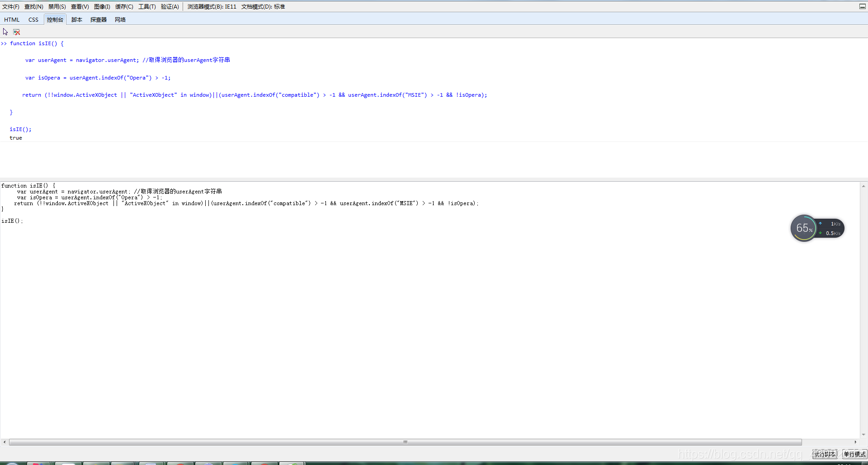Click the unpin developer tools icon
This screenshot has width=868, height=465.
(x=862, y=6)
